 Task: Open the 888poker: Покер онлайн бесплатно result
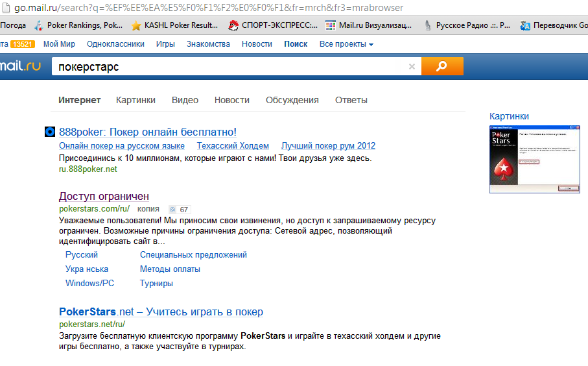point(148,132)
